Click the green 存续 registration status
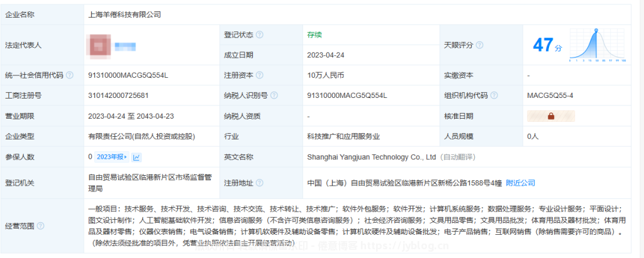This screenshot has height=258, width=644. (314, 35)
